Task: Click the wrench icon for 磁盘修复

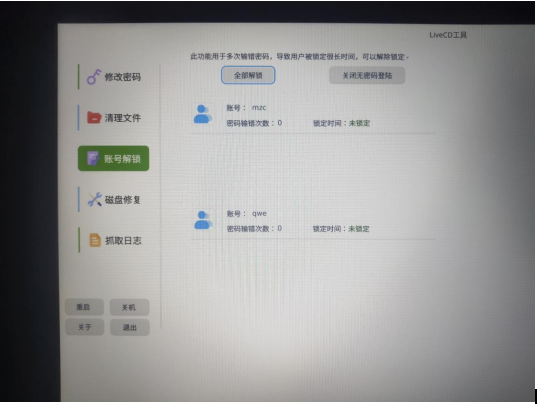Action: click(94, 199)
